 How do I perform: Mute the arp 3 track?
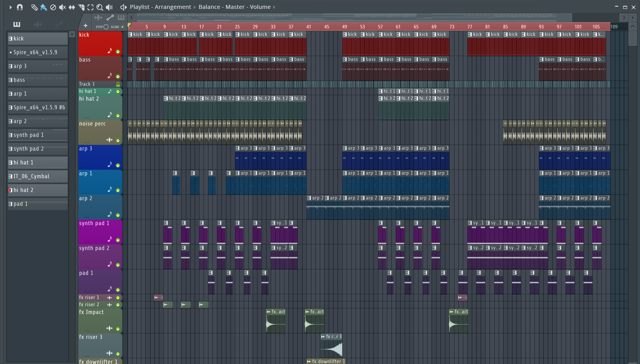coord(118,165)
